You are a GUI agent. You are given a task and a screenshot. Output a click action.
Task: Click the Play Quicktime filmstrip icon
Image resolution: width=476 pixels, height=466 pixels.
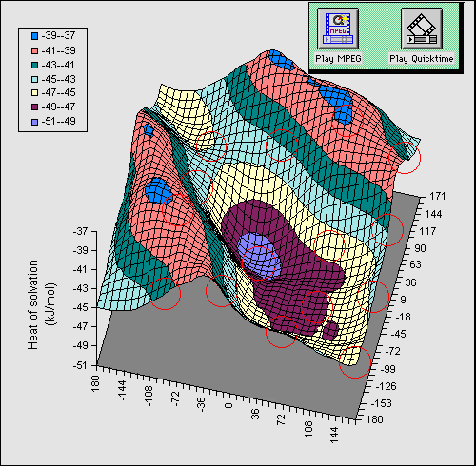click(x=422, y=29)
